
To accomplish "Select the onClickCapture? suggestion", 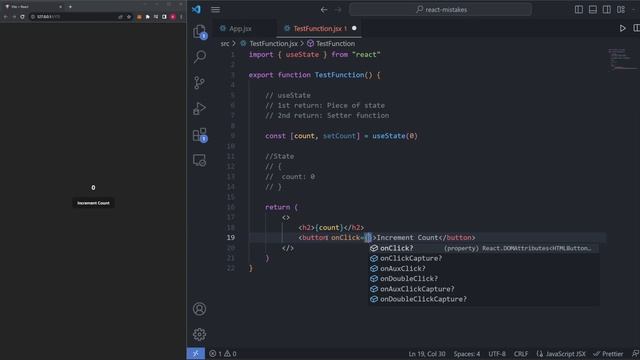I will (484, 258).
